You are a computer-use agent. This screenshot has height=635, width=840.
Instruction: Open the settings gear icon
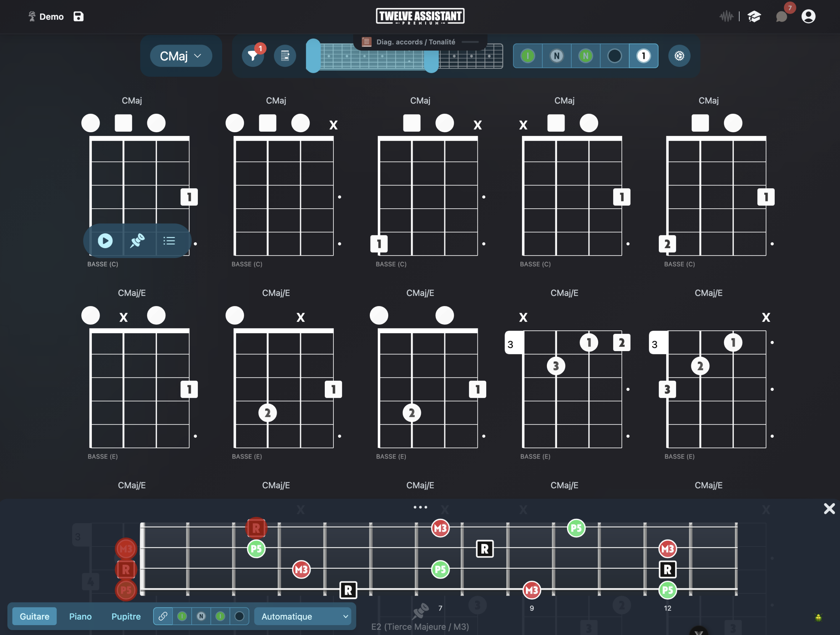[679, 56]
